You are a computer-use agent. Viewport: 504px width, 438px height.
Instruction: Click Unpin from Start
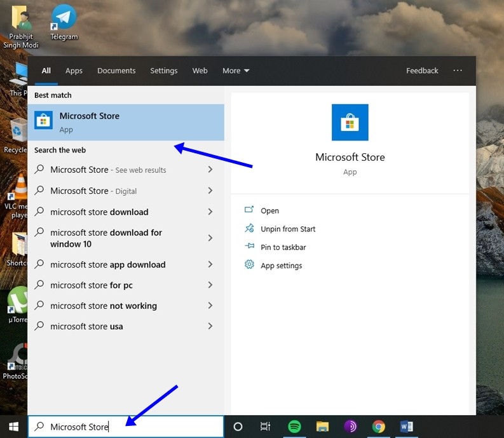288,229
